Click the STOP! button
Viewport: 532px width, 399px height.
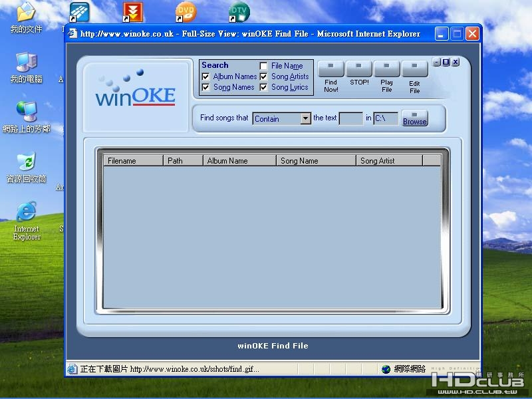pyautogui.click(x=359, y=69)
